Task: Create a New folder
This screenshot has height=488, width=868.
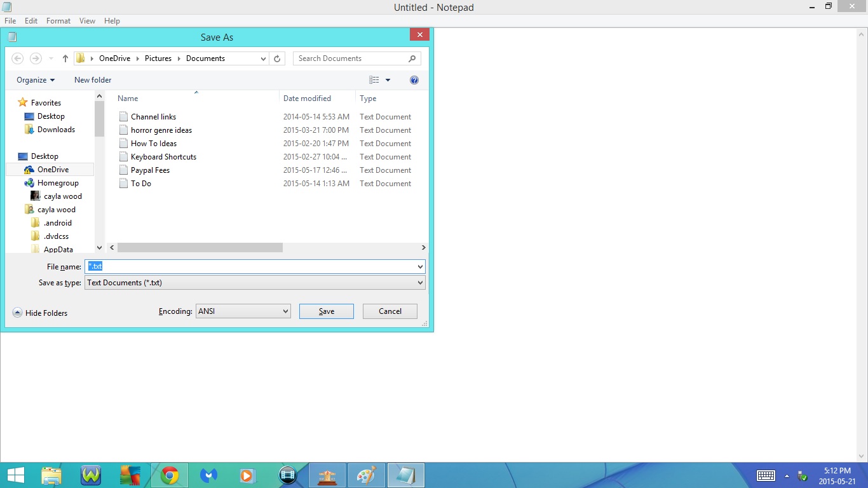Action: (92, 79)
